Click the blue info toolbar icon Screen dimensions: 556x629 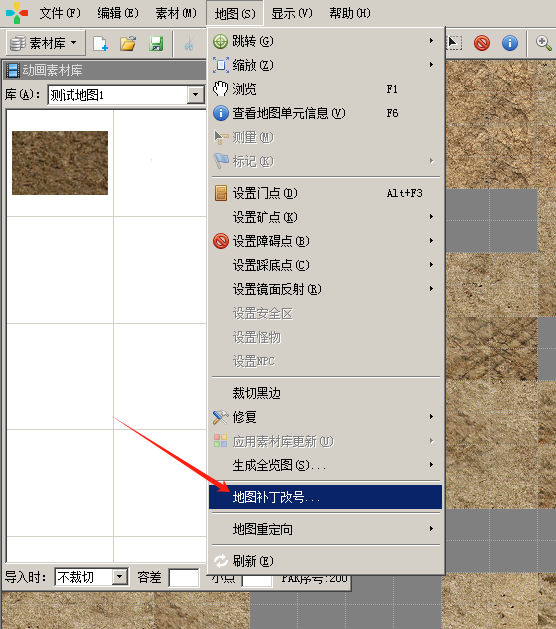[x=510, y=43]
